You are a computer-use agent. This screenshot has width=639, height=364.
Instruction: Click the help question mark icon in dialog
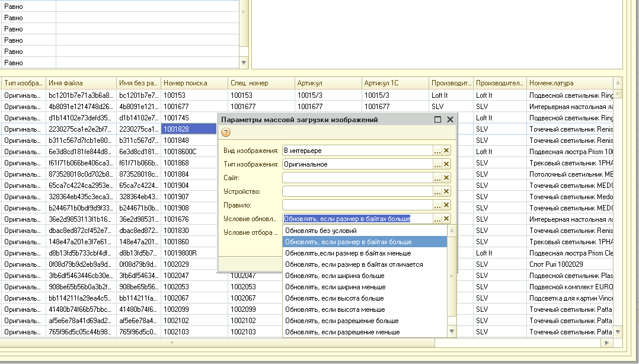click(226, 132)
